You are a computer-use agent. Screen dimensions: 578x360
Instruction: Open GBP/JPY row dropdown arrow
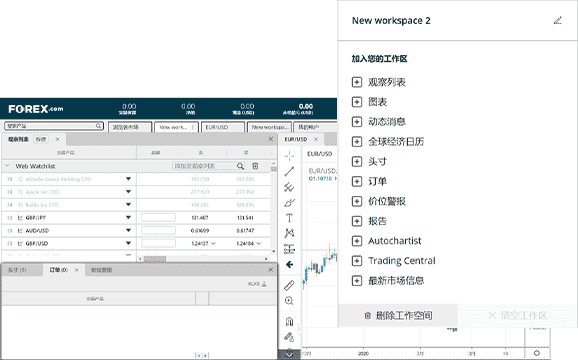pos(128,217)
